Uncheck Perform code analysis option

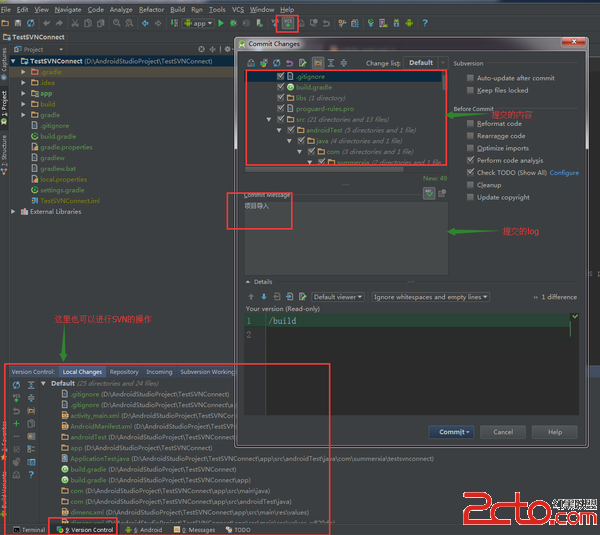tap(471, 160)
